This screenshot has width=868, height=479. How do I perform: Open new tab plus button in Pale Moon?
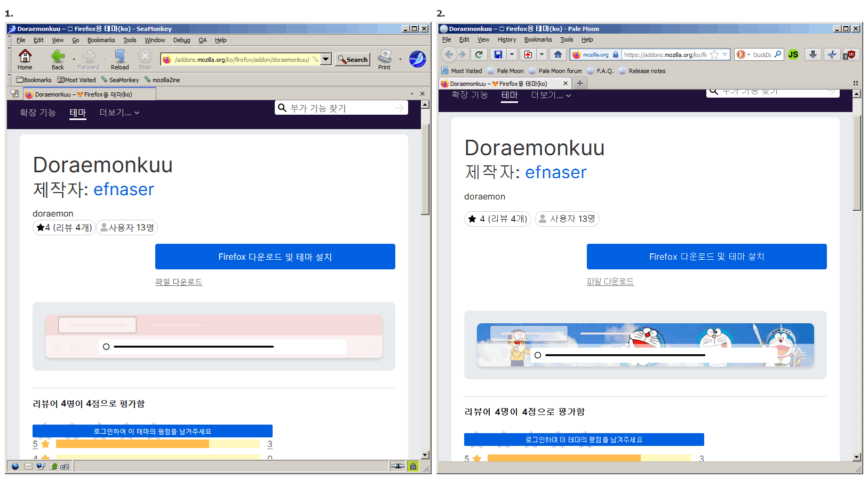pos(580,83)
